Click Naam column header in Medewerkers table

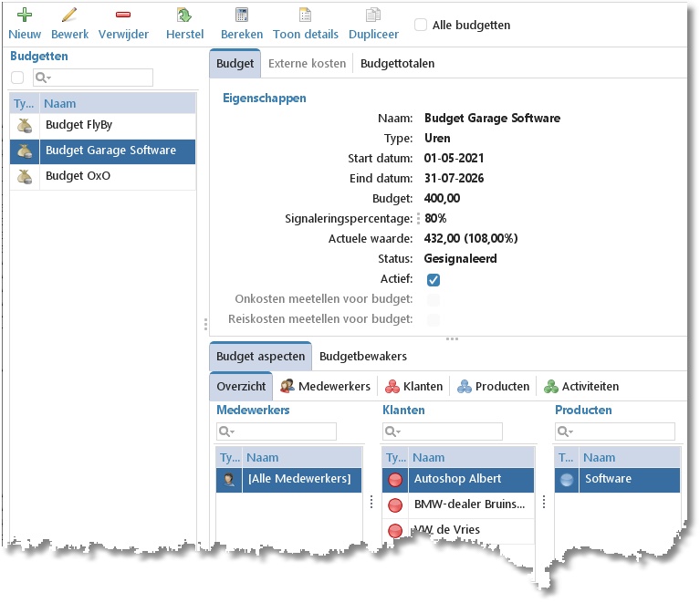tap(302, 457)
